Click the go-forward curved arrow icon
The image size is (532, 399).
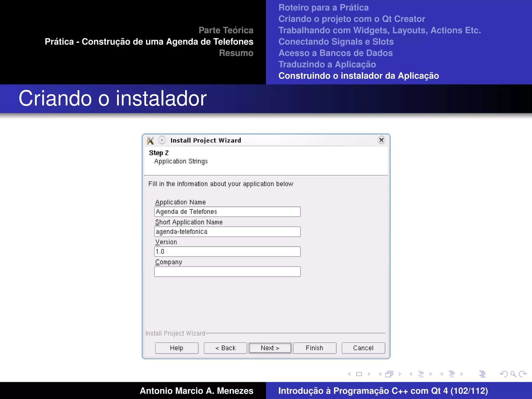[523, 374]
